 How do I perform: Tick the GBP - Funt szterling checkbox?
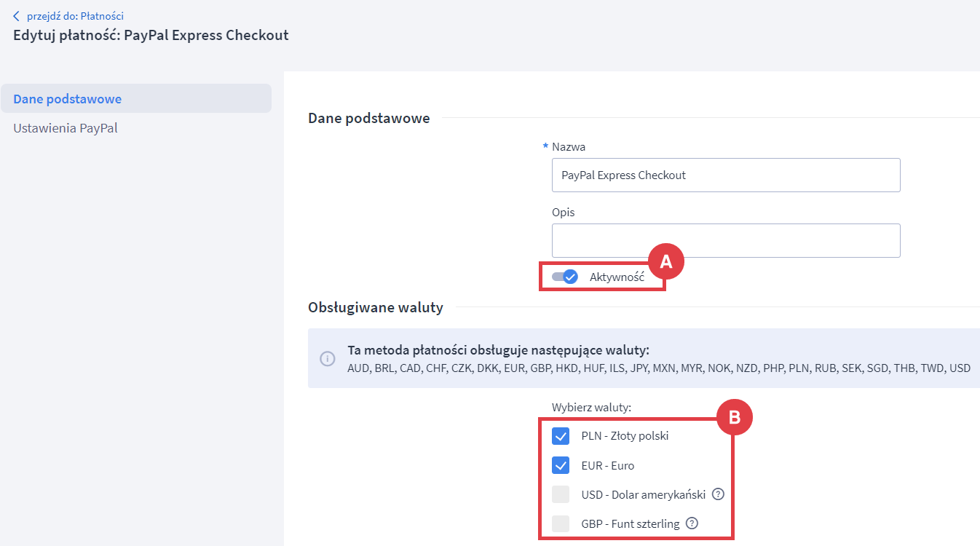point(561,523)
